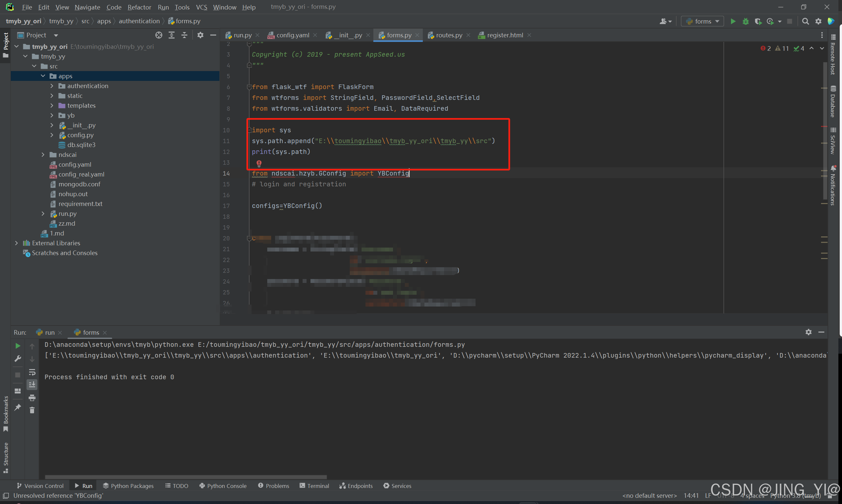The width and height of the screenshot is (842, 504).
Task: Open Project panel options gear
Action: click(x=200, y=35)
